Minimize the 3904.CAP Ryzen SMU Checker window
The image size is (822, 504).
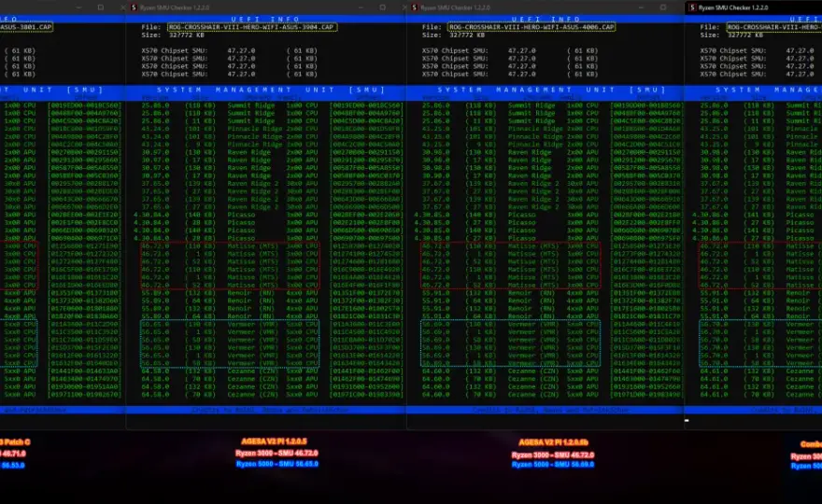tap(361, 7)
